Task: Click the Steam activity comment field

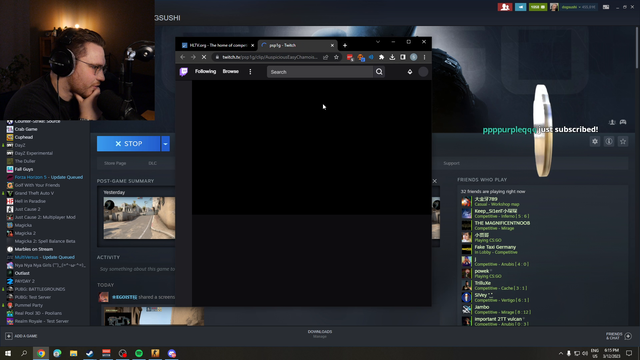Action: [x=137, y=269]
